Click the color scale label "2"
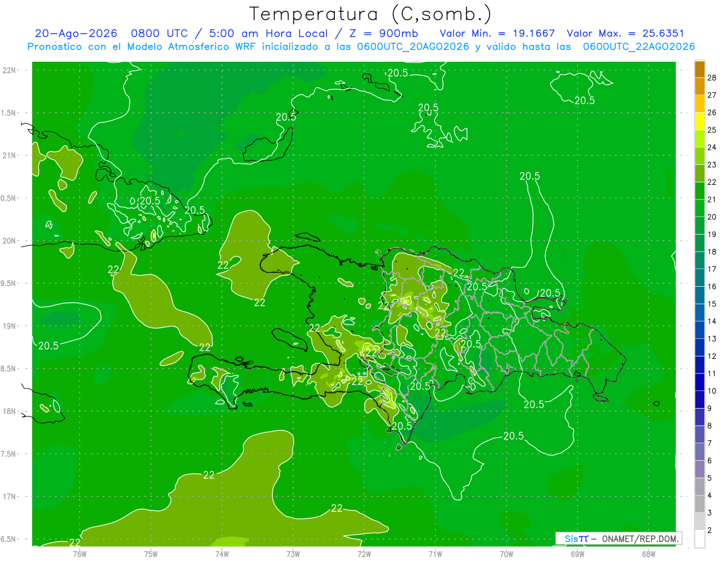This screenshot has width=728, height=562. coord(710,530)
